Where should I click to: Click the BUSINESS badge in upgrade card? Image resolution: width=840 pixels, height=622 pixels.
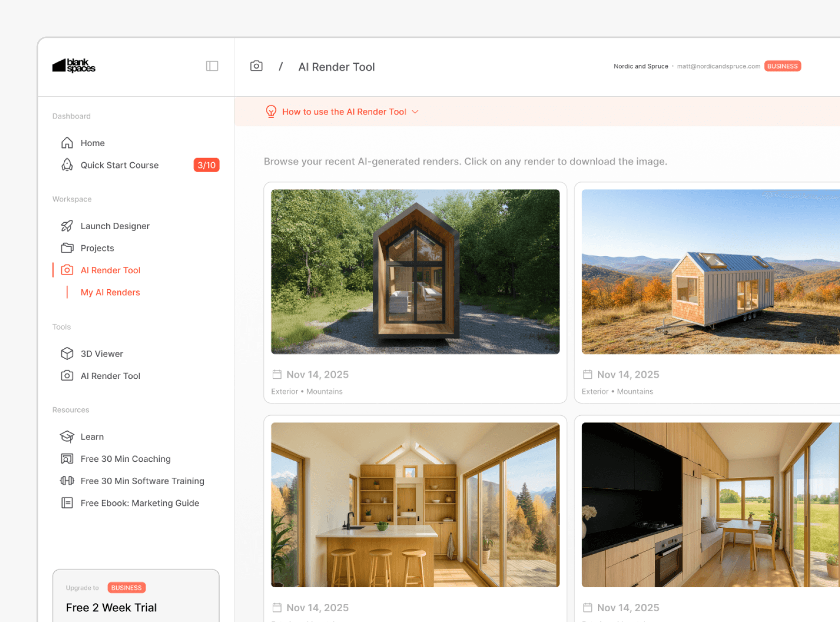tap(127, 588)
